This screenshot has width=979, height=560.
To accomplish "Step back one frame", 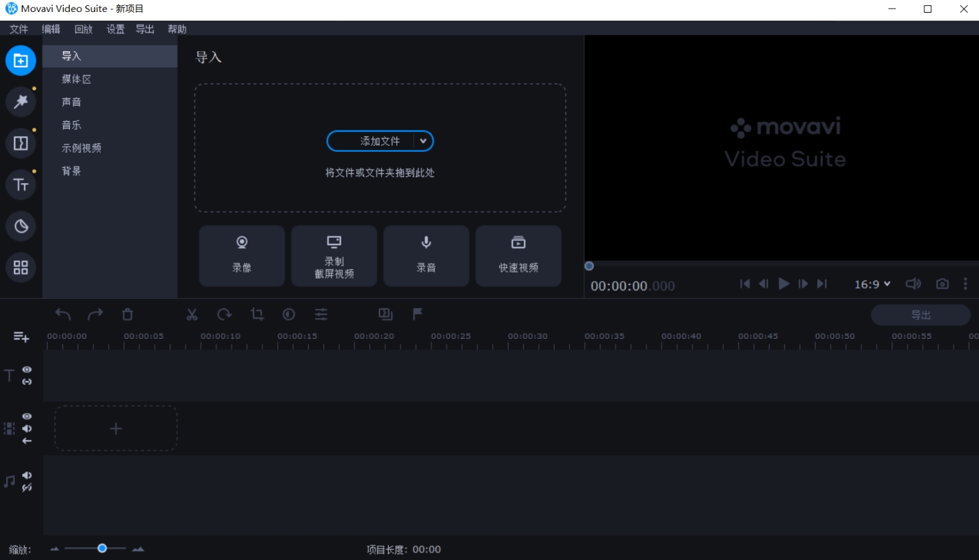I will [764, 284].
